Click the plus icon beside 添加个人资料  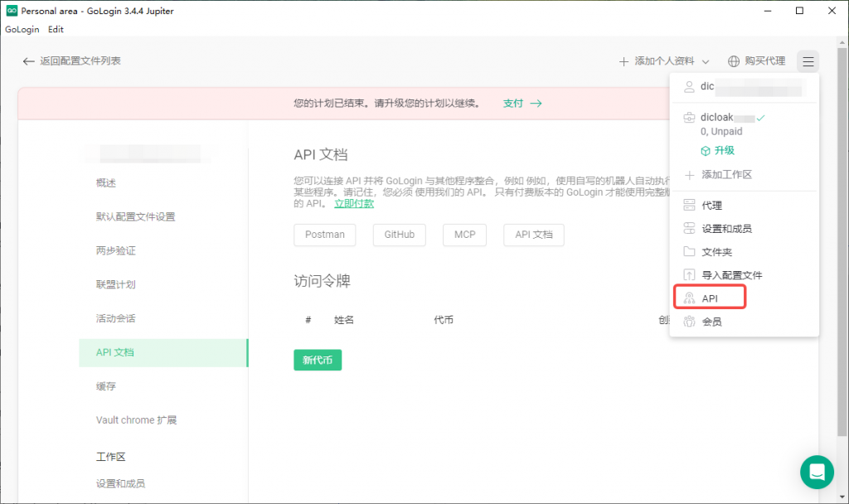click(623, 61)
